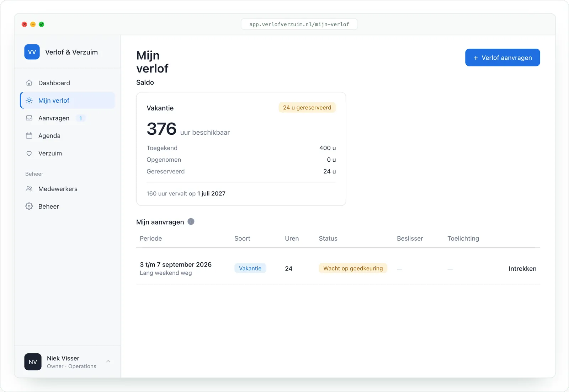Click the Mijn verlof label in the sidebar
Image resolution: width=569 pixels, height=392 pixels.
[54, 101]
